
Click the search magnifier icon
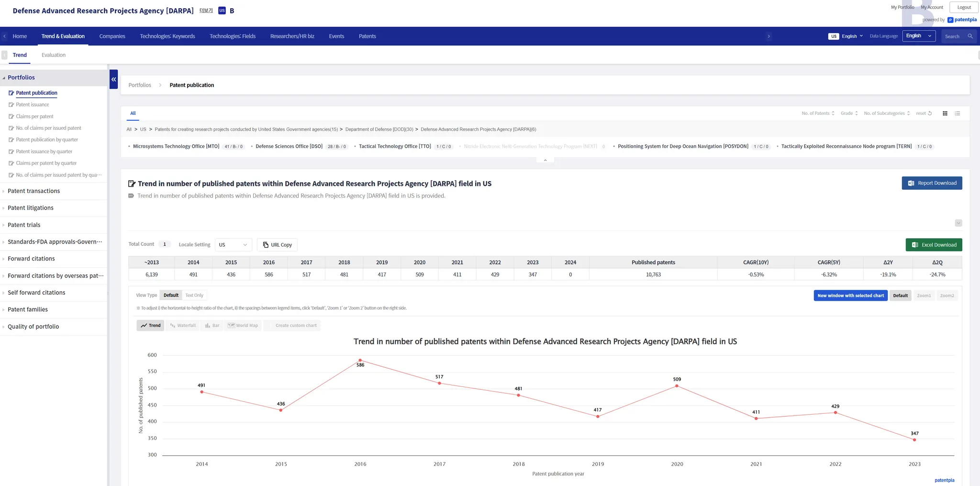970,36
